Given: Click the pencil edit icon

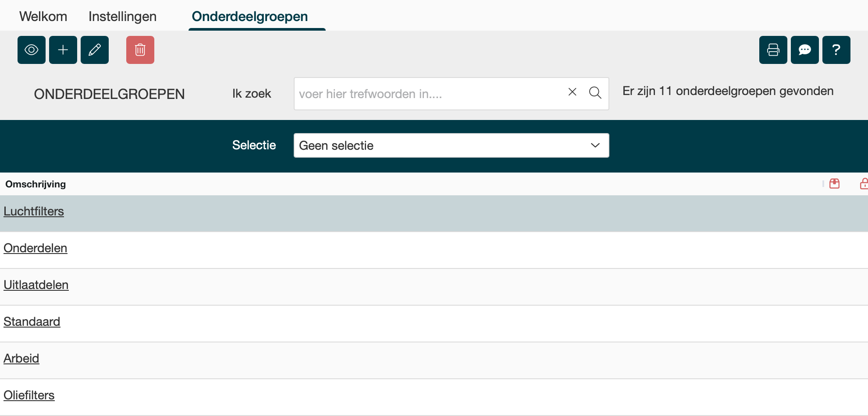Looking at the screenshot, I should (95, 50).
